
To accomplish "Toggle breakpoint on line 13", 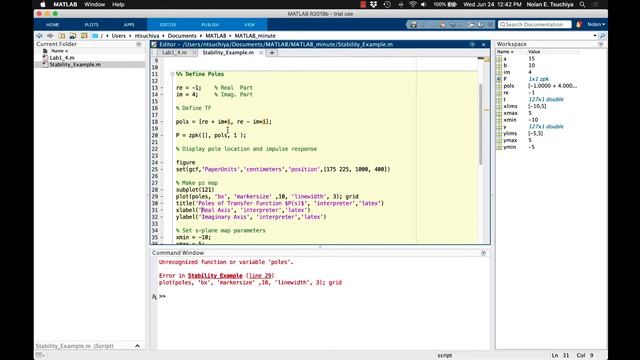I will point(162,88).
